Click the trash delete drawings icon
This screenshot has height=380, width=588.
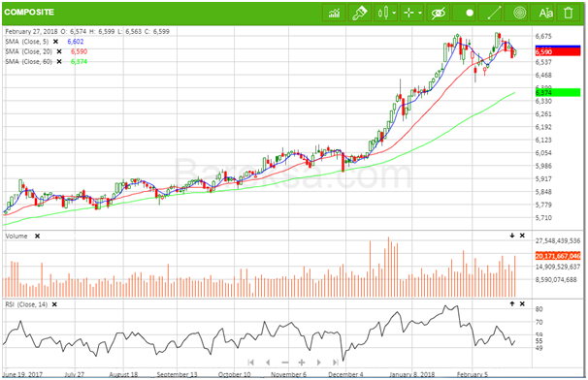pos(569,14)
